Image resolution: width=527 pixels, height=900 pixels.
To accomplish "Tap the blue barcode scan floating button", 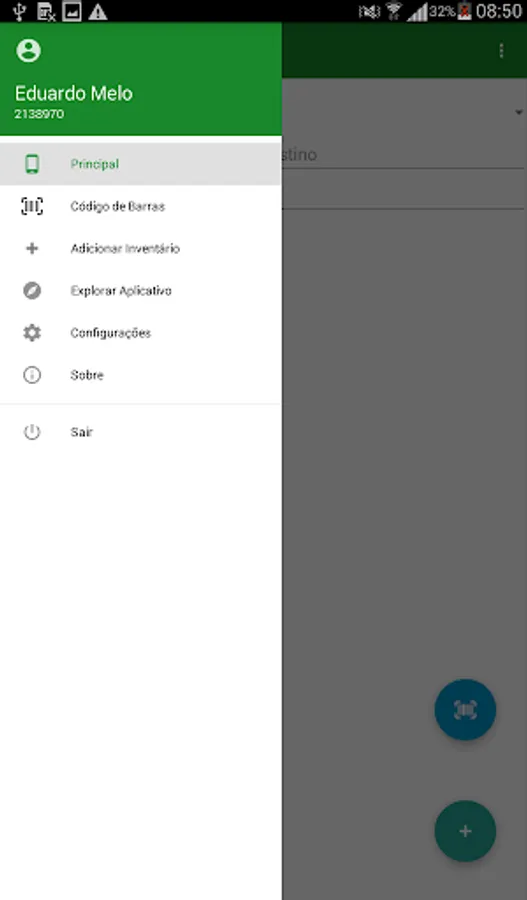I will click(x=465, y=710).
